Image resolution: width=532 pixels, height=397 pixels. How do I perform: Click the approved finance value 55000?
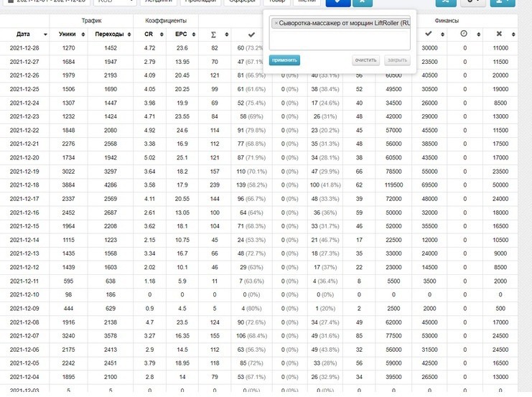tap(429, 172)
